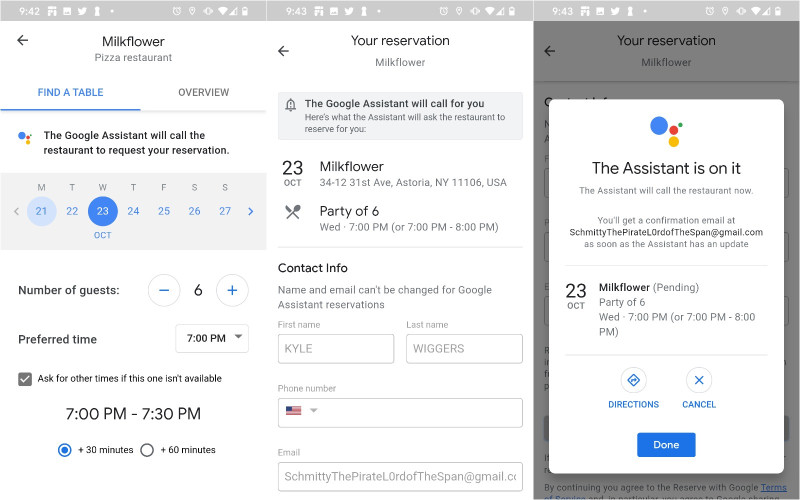Tap the Twitter notification icon in left status bar
The image size is (800, 500).
click(x=82, y=11)
